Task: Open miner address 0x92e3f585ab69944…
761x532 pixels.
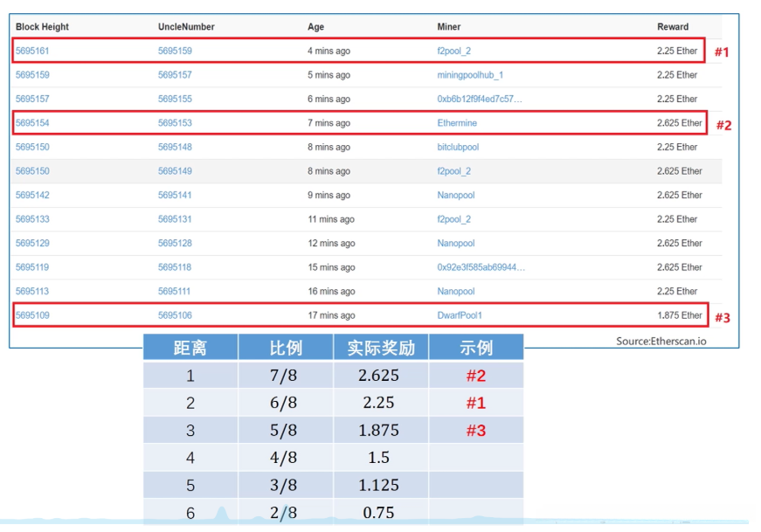Action: (481, 267)
